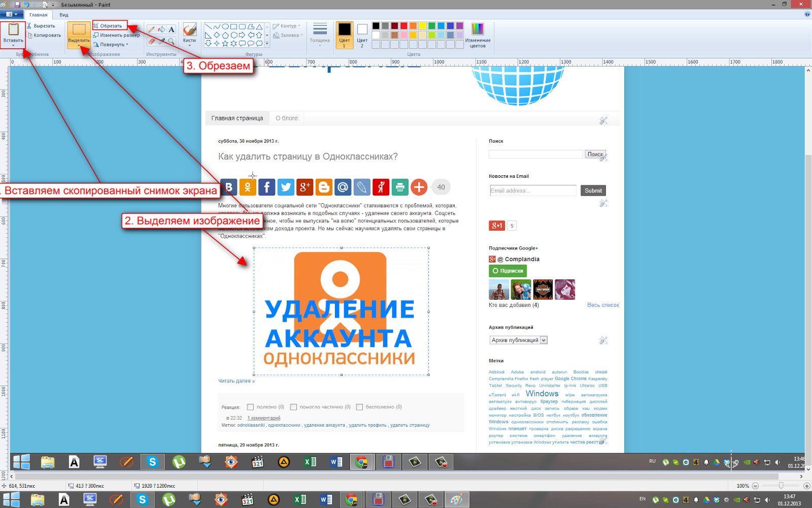812x508 pixels.
Task: Pick the diamond shape
Action: coord(217,35)
